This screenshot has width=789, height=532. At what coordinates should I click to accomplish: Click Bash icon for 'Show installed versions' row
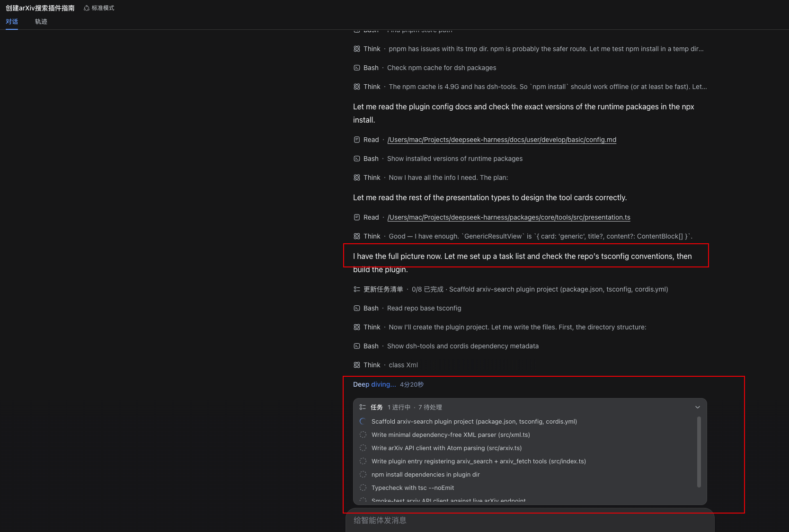[x=357, y=159]
